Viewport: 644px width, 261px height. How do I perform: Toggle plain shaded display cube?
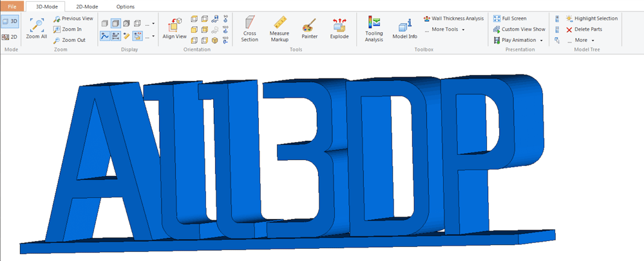tap(105, 23)
